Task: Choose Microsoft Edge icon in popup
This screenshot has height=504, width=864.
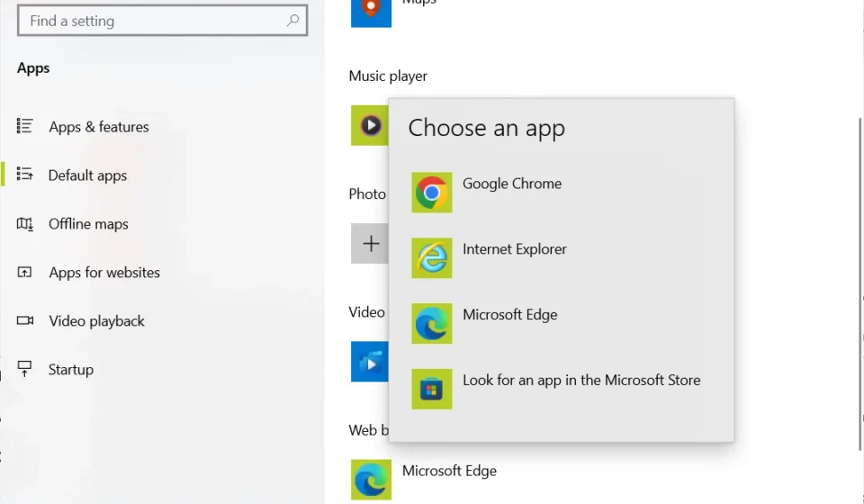Action: pos(432,323)
